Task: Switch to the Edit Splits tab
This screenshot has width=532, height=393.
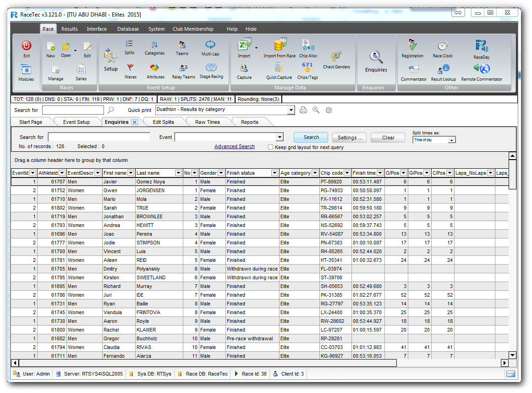Action: click(x=163, y=122)
